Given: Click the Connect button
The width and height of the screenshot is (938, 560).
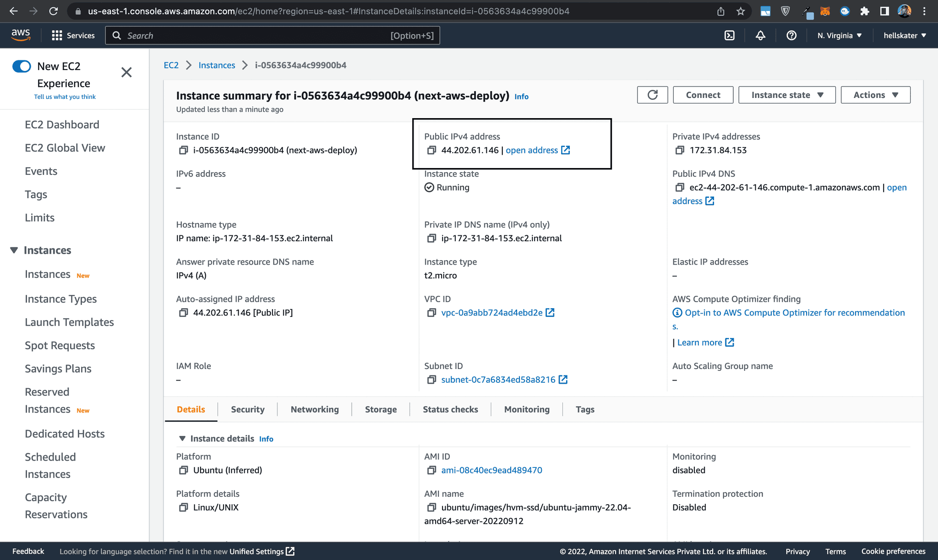Looking at the screenshot, I should click(x=703, y=95).
